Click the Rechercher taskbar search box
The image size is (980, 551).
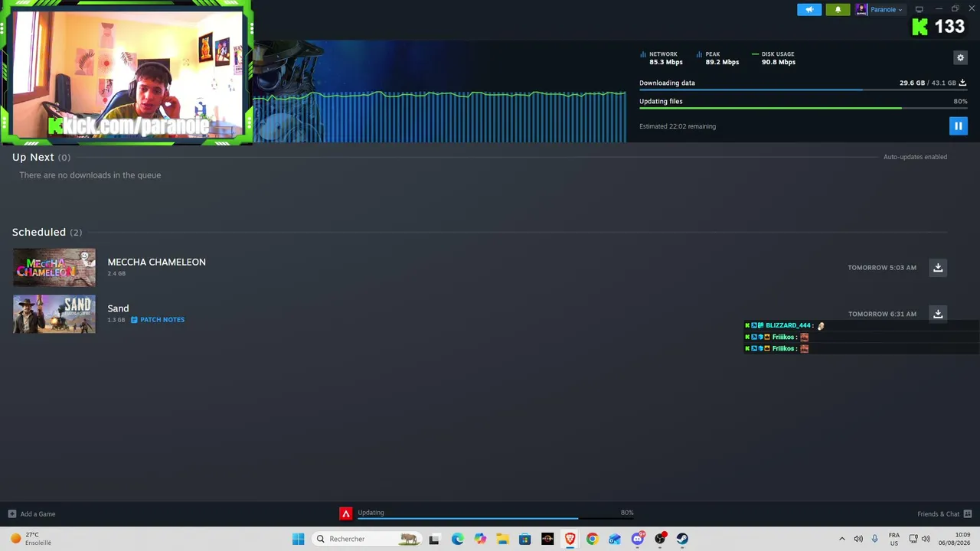[x=367, y=539]
